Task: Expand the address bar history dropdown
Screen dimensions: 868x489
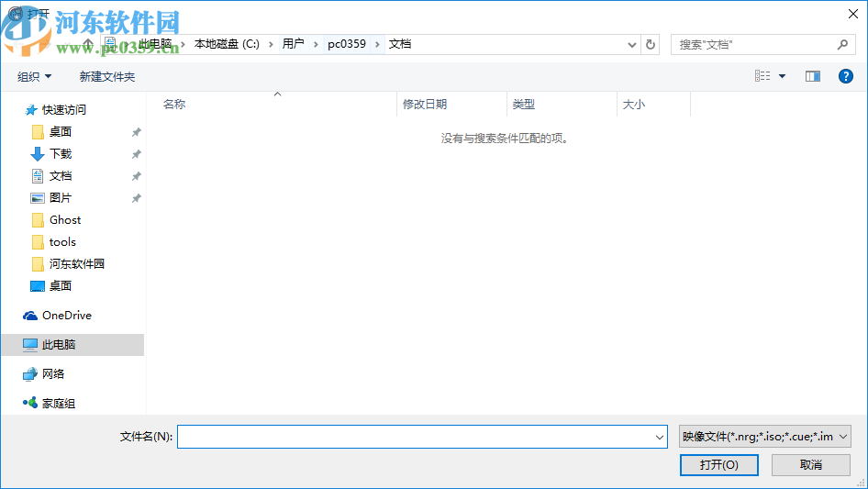Action: (x=631, y=45)
